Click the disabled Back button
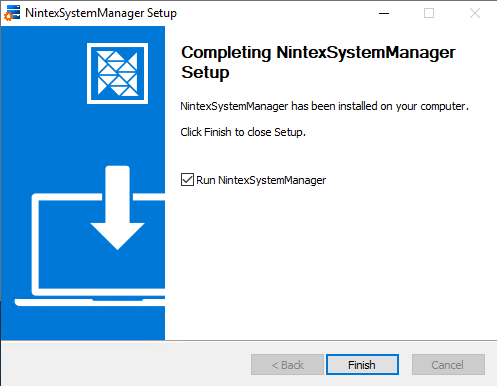This screenshot has height=386, width=497. 287,365
